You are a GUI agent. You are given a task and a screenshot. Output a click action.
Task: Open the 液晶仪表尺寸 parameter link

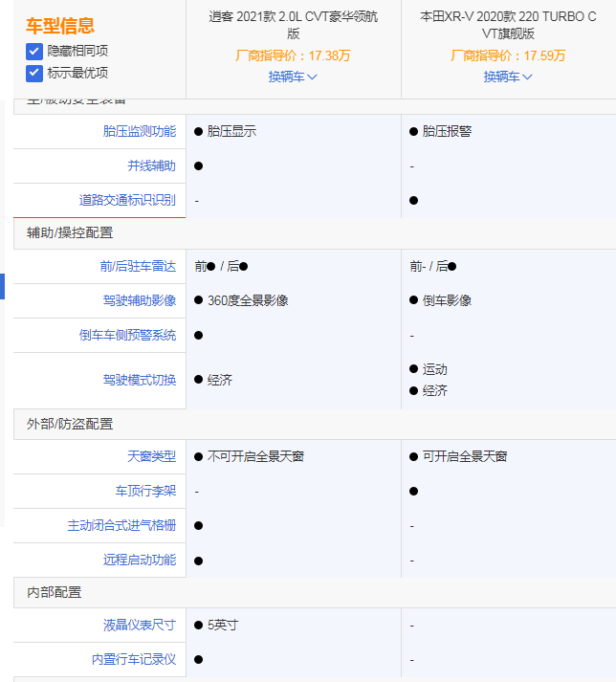point(140,625)
